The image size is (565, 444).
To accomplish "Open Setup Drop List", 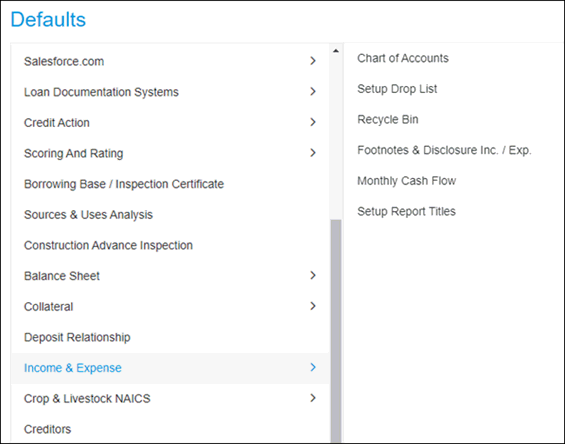I will point(397,89).
